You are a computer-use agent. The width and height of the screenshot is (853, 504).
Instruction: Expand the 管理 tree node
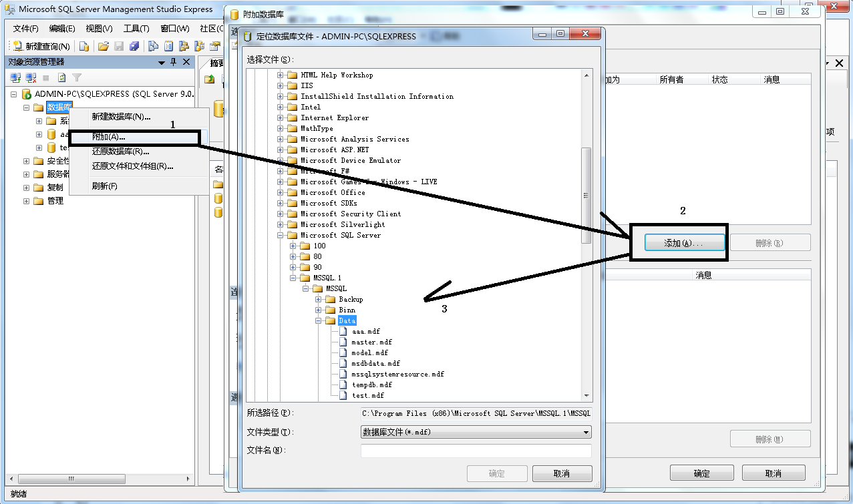(27, 201)
